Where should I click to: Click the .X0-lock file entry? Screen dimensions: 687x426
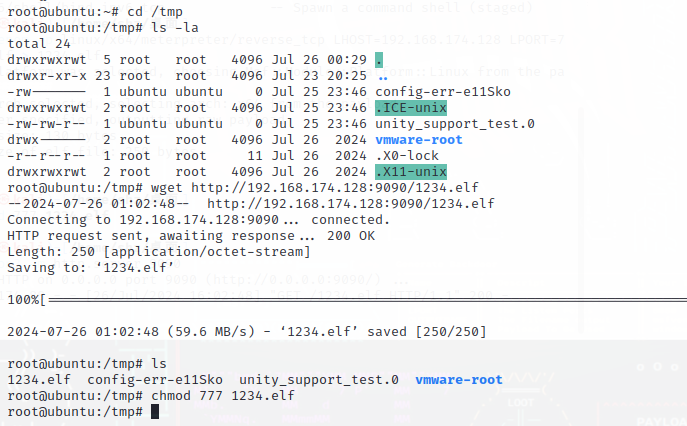(407, 156)
